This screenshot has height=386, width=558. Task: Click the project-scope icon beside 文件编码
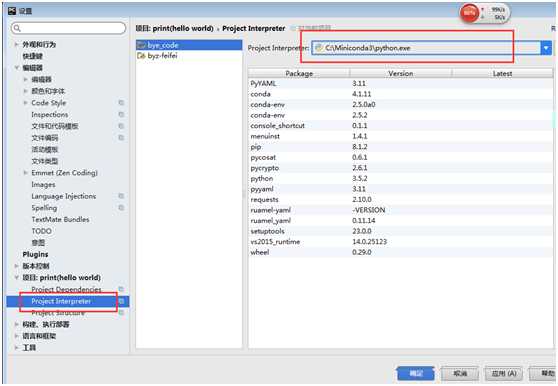coord(121,137)
